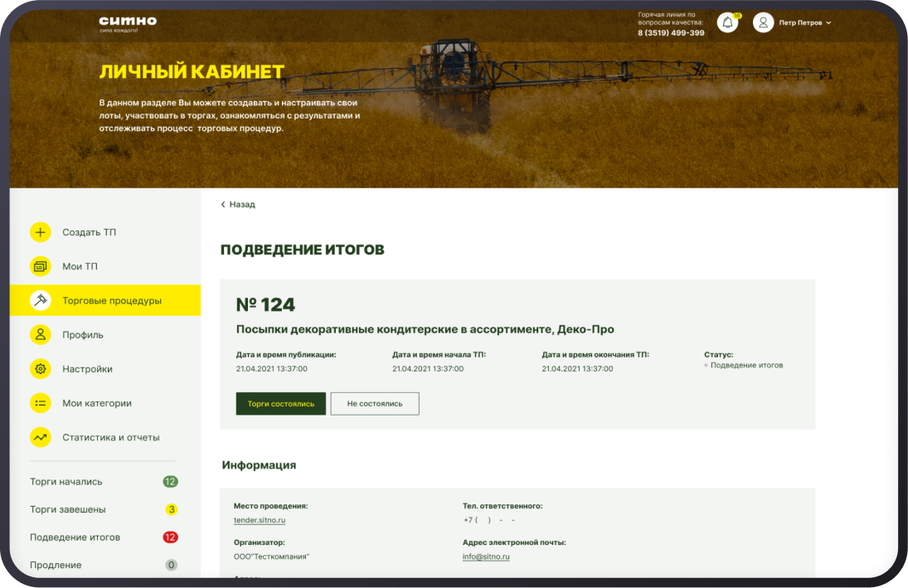
Task: Click the lot title Посыпки декоративные кондитерские
Action: (425, 329)
